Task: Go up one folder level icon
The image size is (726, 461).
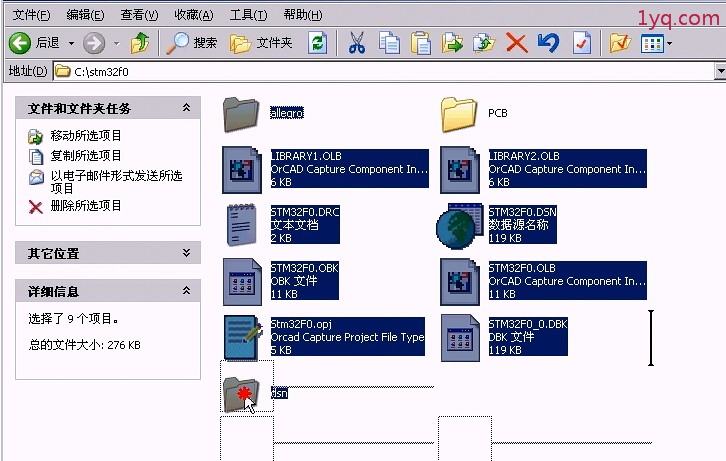Action: tap(140, 43)
